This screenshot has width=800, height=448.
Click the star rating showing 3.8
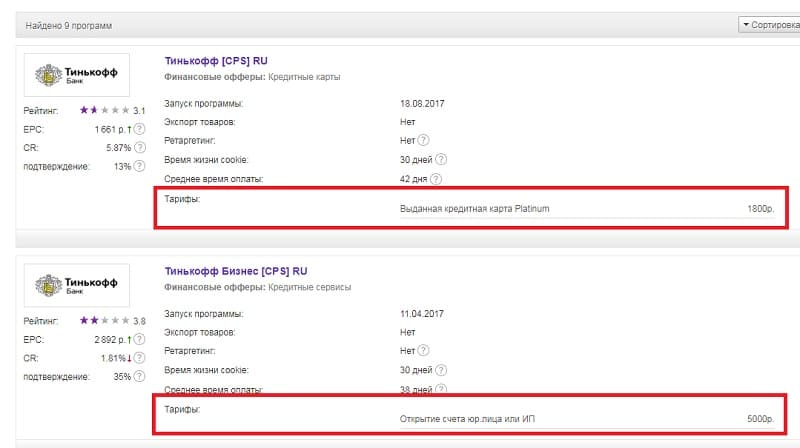point(104,320)
